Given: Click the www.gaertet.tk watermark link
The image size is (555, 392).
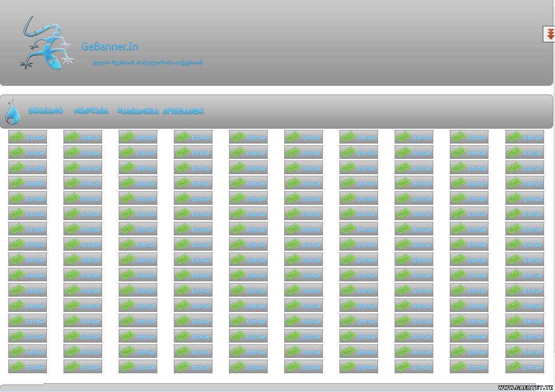Looking at the screenshot, I should [x=525, y=388].
